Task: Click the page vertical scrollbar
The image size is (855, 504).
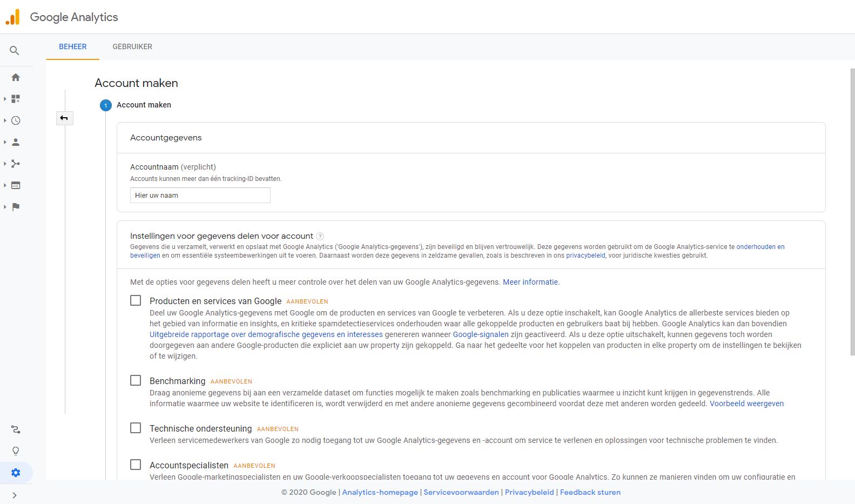Action: click(852, 211)
